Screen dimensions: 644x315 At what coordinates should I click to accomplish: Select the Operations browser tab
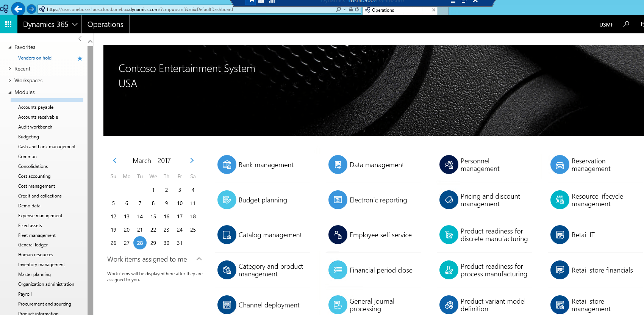pos(400,10)
